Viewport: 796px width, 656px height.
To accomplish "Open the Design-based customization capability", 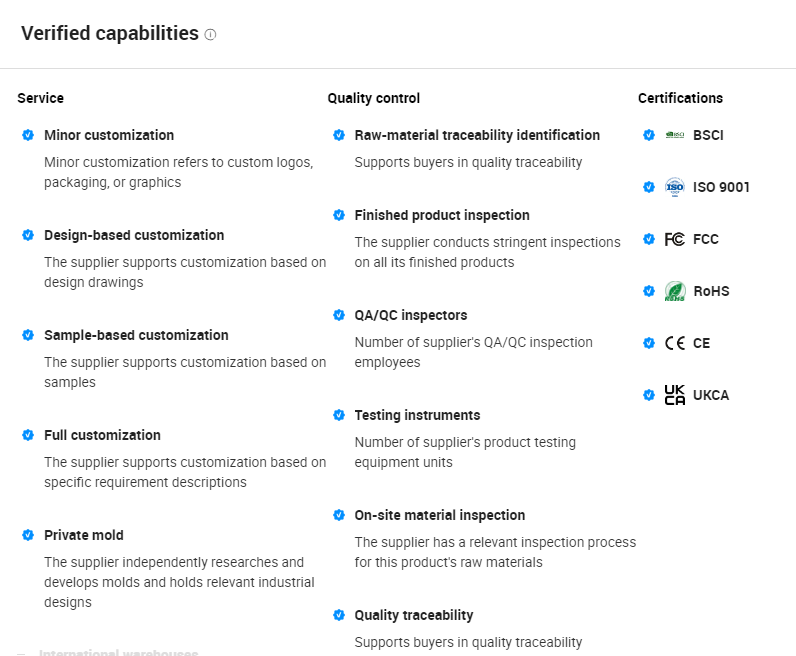I will pos(134,235).
